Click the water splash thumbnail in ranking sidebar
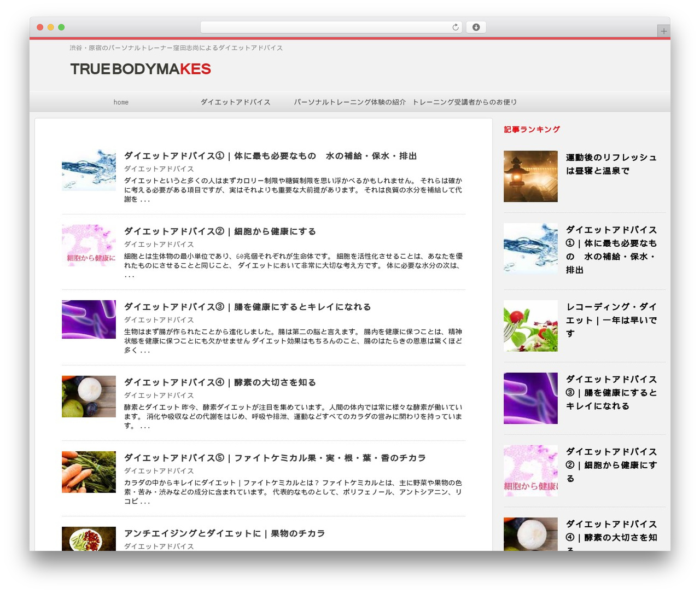The image size is (700, 593). tap(530, 248)
